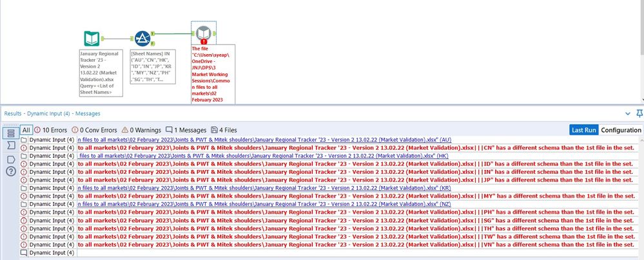This screenshot has width=644, height=260.
Task: Filter results by 0 Conv Errors
Action: point(95,130)
